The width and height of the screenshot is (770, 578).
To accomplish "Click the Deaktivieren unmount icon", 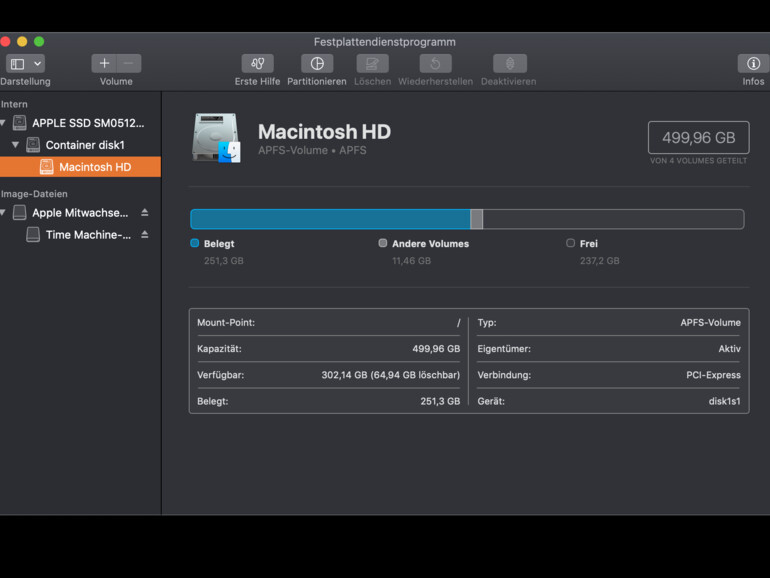I will 509,64.
